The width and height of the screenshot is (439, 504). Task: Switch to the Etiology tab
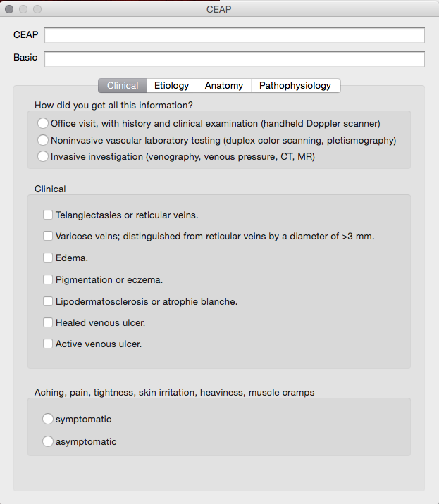(x=171, y=85)
